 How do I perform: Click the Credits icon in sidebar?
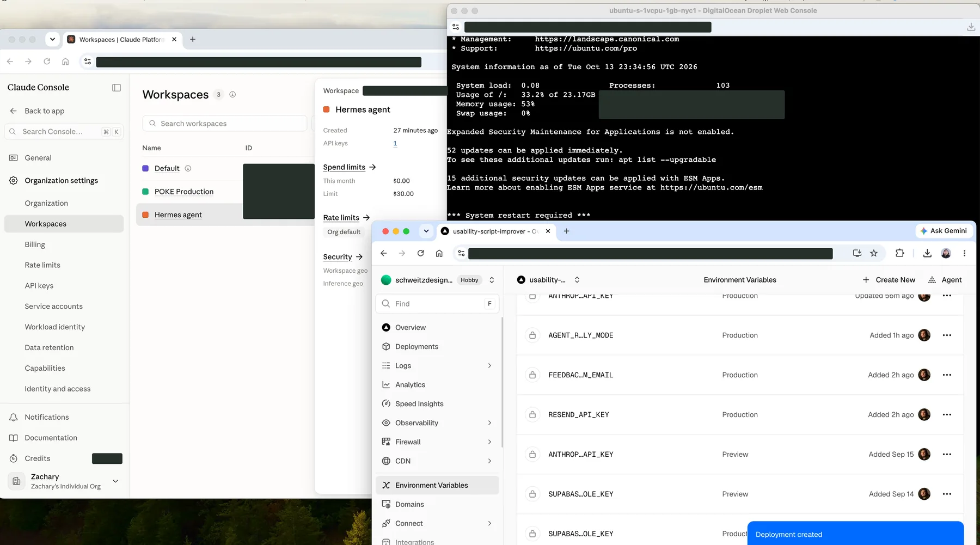pos(14,458)
